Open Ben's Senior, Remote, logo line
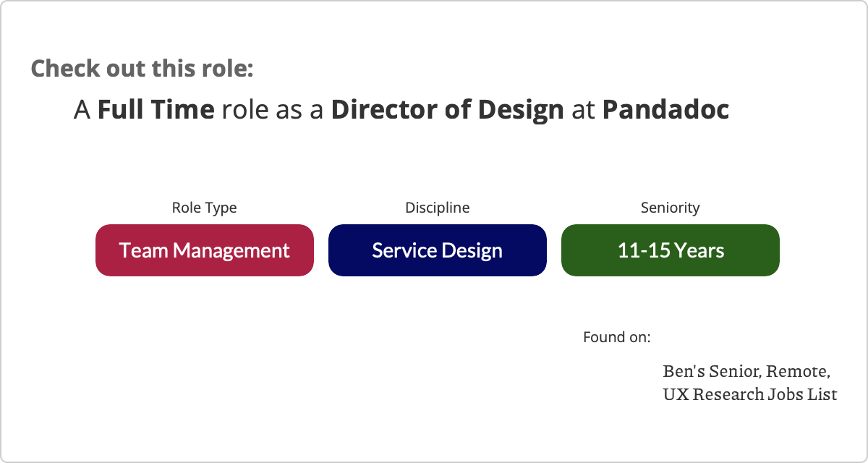The image size is (868, 463). click(746, 372)
